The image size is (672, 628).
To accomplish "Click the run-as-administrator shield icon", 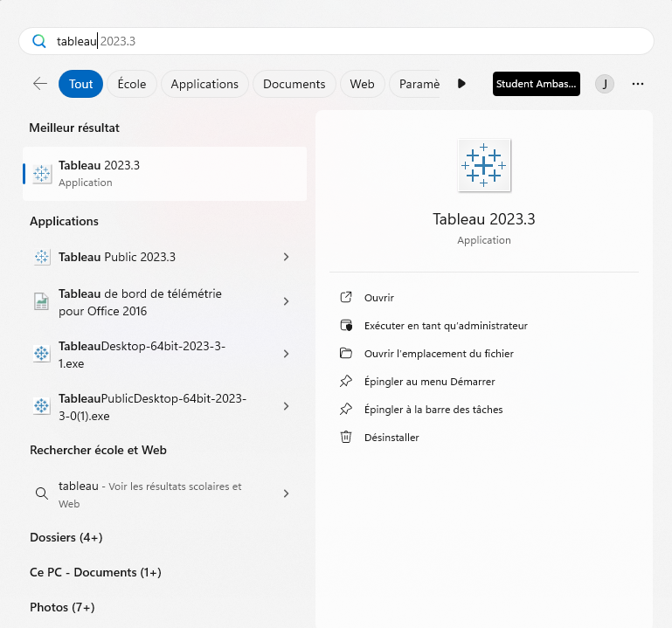I will pos(346,326).
